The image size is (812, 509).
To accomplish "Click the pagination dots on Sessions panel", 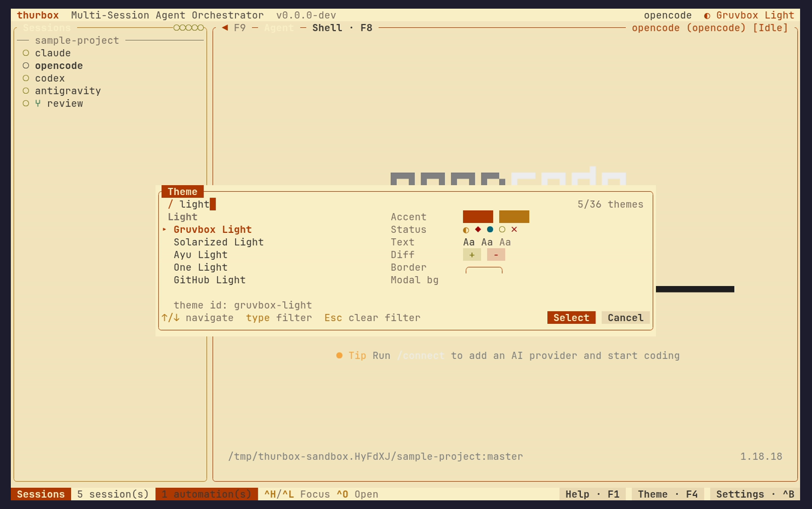I will coord(188,28).
